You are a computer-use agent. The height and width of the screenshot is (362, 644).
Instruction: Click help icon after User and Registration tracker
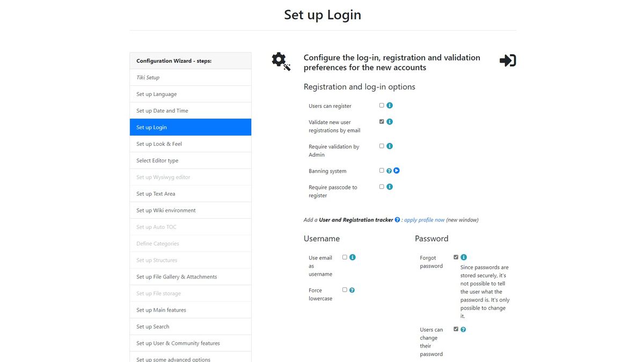(397, 219)
